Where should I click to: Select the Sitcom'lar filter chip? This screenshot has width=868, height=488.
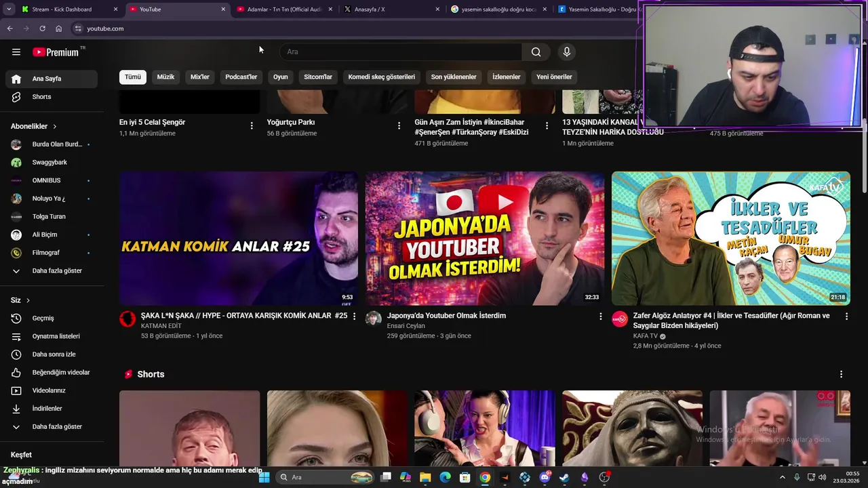(318, 77)
